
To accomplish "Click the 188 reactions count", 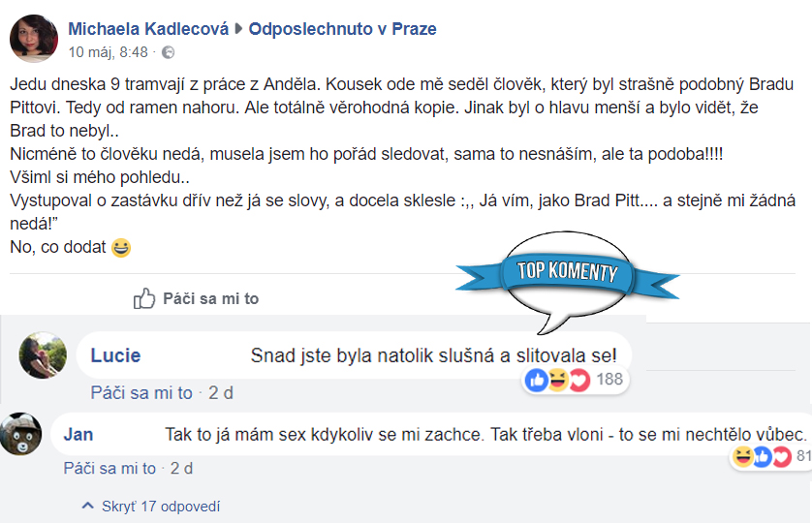I will pyautogui.click(x=609, y=379).
